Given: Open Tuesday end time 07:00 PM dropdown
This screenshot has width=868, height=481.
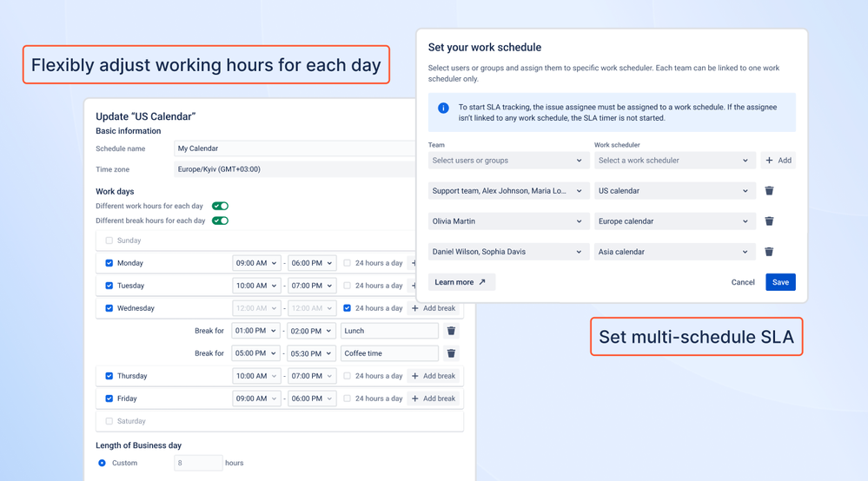Looking at the screenshot, I should tap(312, 286).
